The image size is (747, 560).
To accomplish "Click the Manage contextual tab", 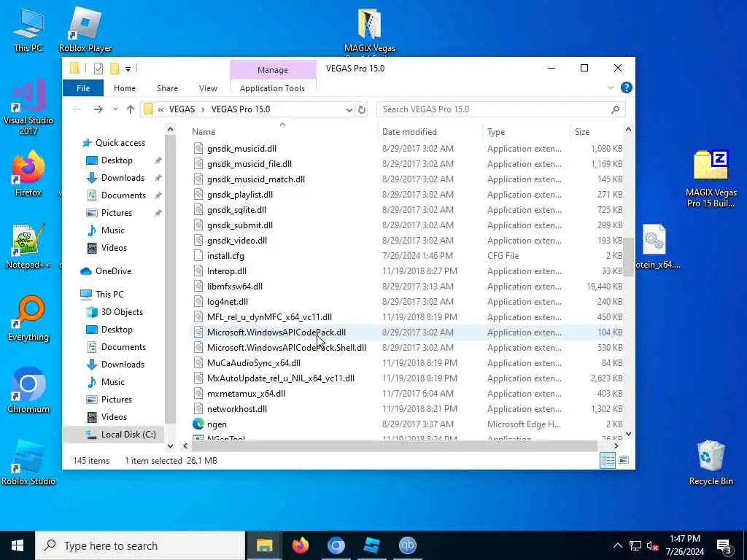I will [273, 70].
